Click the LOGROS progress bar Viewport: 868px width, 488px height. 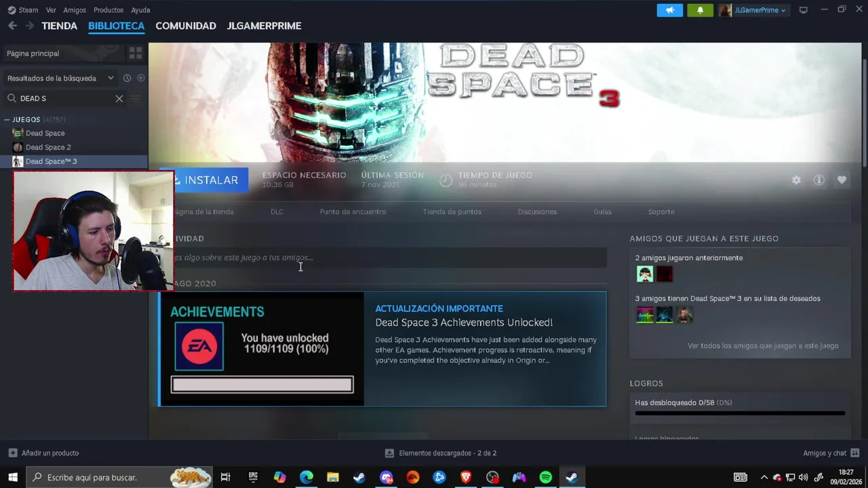coord(740,413)
